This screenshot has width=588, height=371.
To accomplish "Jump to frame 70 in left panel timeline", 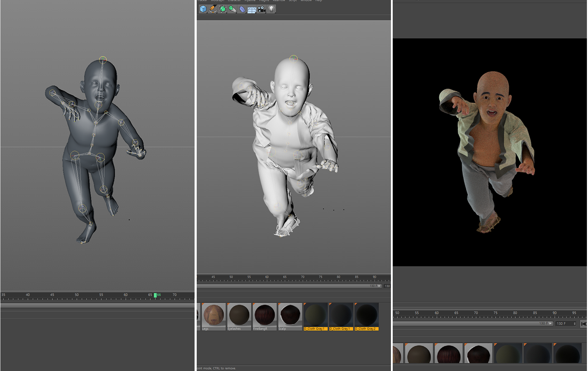I will coord(175,295).
